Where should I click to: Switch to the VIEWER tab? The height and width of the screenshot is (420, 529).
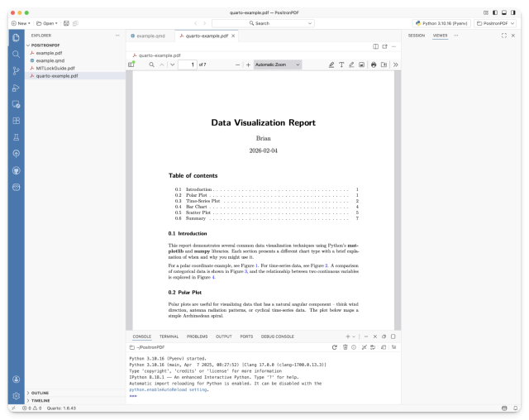tap(440, 36)
